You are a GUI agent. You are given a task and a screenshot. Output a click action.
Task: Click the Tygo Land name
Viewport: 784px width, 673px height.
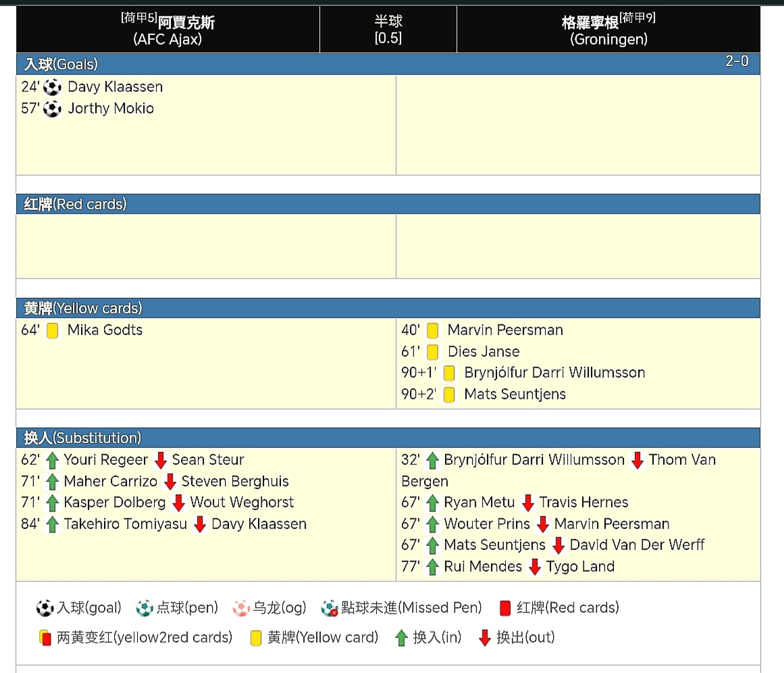pyautogui.click(x=580, y=566)
